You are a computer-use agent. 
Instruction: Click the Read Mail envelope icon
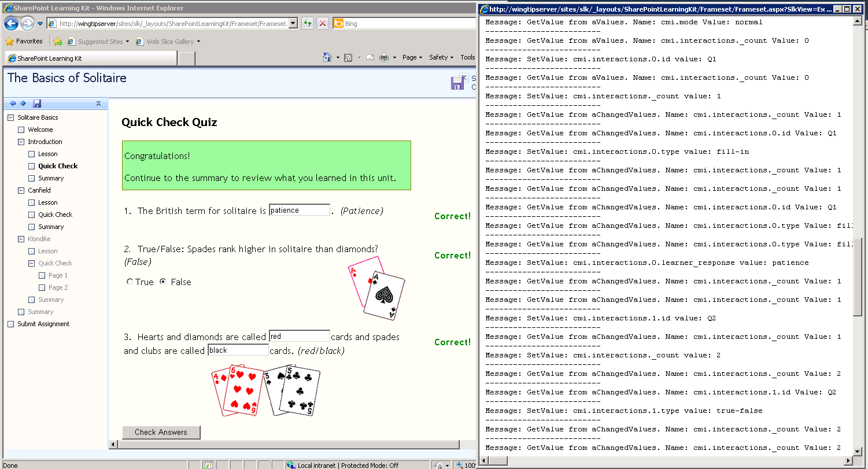point(370,57)
